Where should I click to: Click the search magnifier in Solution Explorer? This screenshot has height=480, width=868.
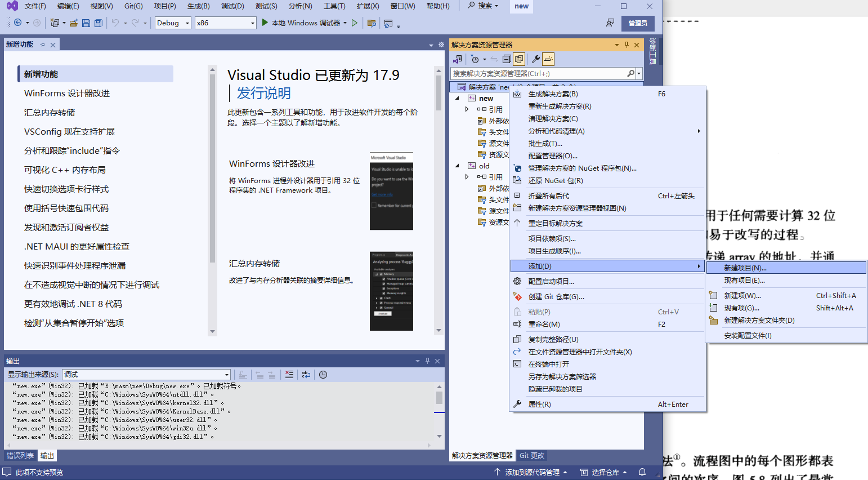point(631,73)
